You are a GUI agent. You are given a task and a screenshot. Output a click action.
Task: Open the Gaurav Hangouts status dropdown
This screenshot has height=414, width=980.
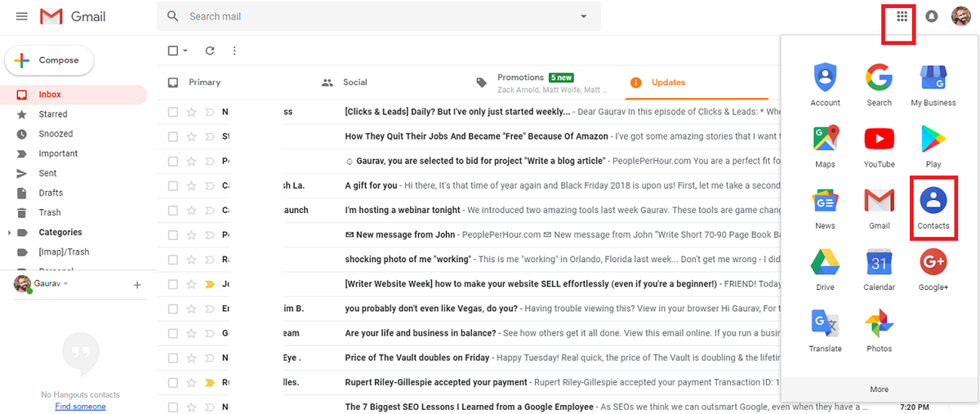coord(66,284)
